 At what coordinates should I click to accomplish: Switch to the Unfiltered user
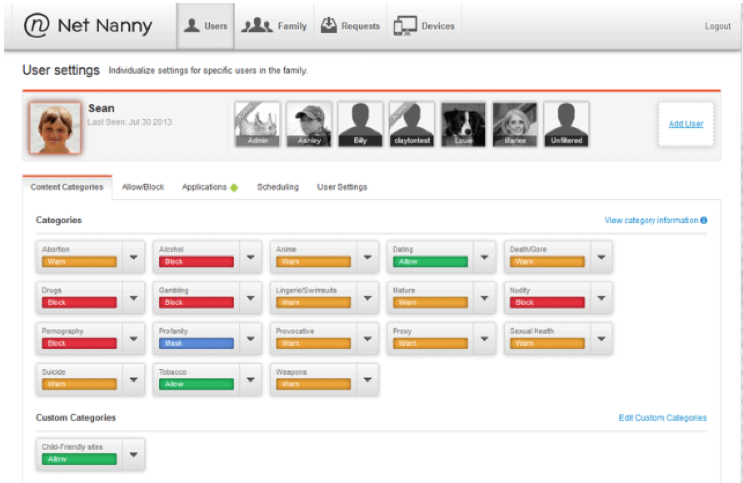pyautogui.click(x=566, y=124)
